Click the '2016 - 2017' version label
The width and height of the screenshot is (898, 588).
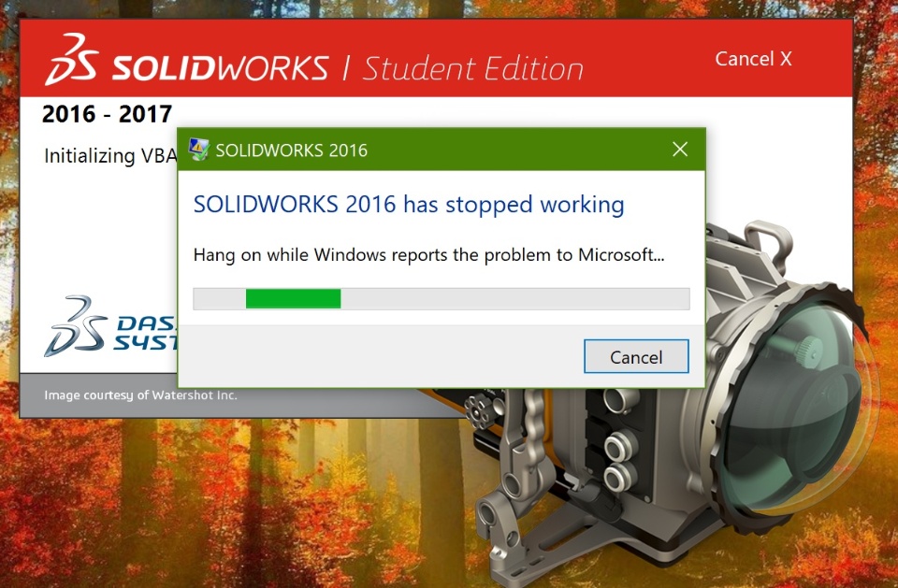point(107,114)
